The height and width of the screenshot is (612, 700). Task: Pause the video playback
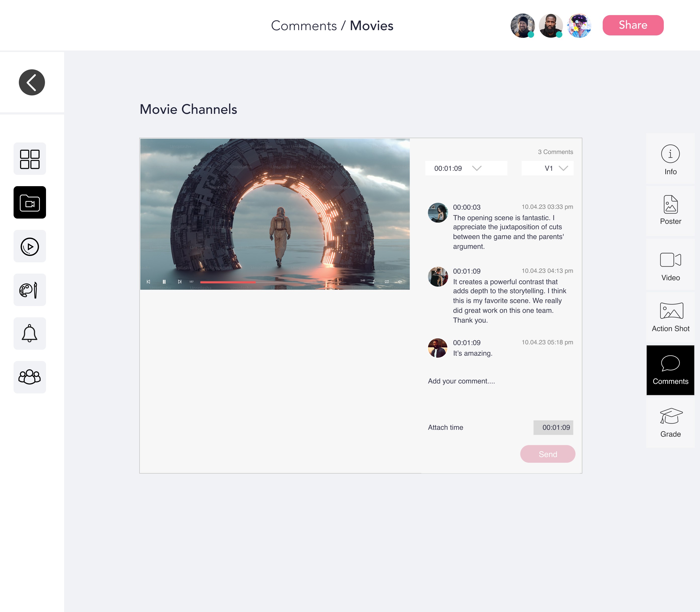pos(164,282)
